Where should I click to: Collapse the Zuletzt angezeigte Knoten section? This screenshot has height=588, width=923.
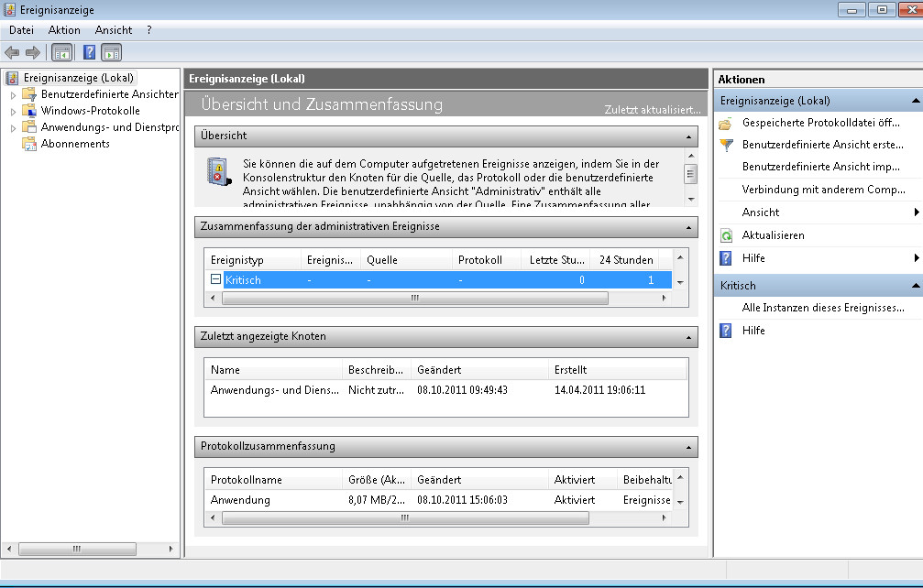coord(687,337)
